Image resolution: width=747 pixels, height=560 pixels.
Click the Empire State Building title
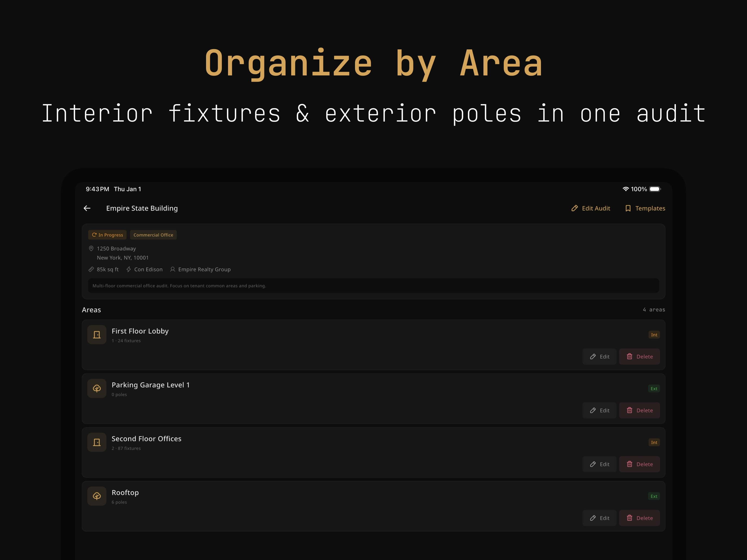coord(142,208)
